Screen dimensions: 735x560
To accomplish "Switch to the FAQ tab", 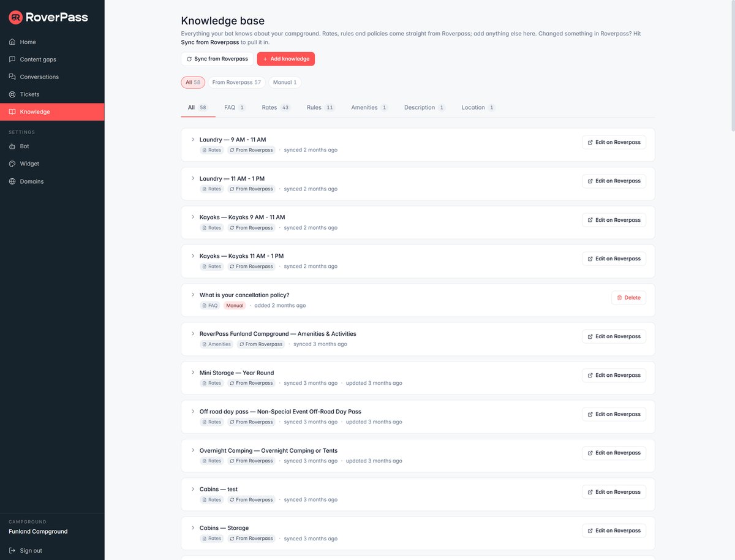I will point(235,107).
